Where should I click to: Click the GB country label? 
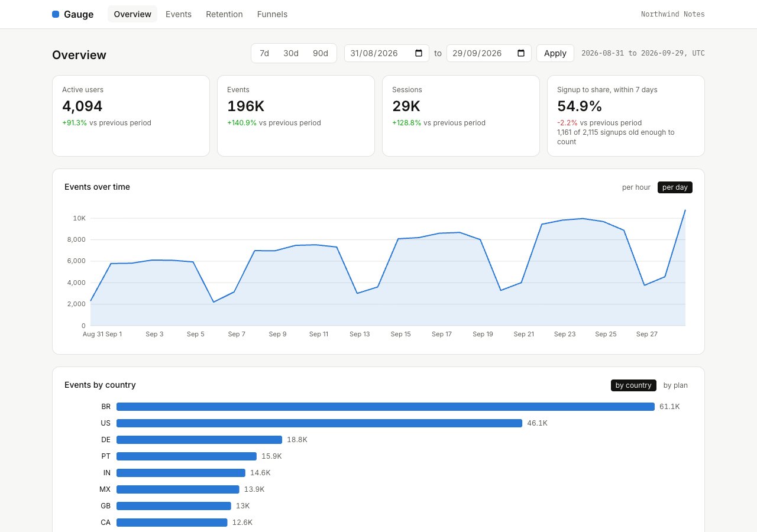pos(106,506)
